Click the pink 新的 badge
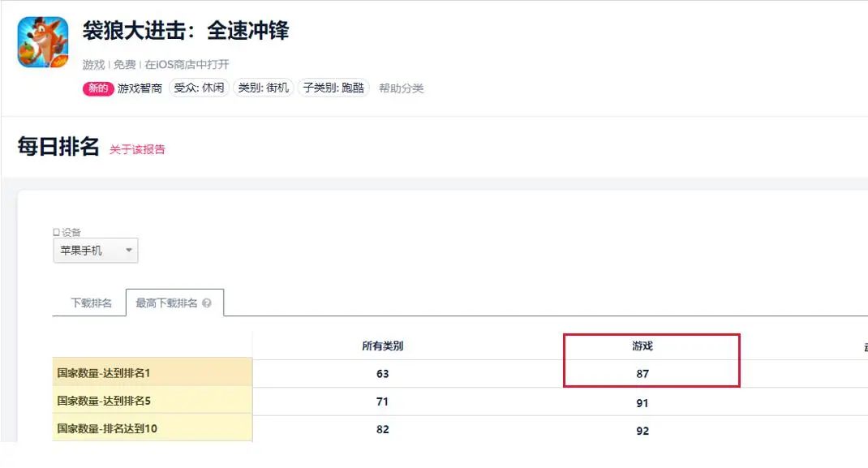Viewport: 868px width, 468px height. [97, 88]
